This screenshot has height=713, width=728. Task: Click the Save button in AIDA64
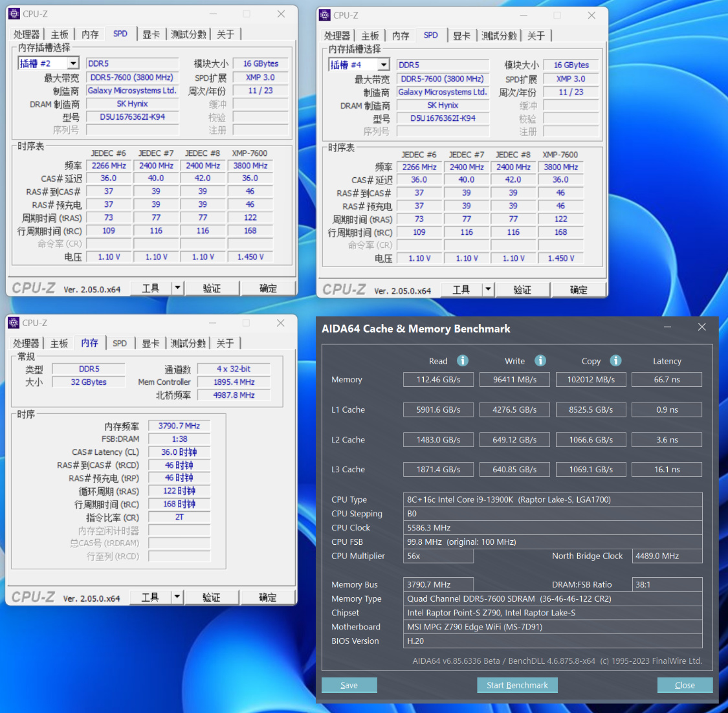[x=349, y=685]
